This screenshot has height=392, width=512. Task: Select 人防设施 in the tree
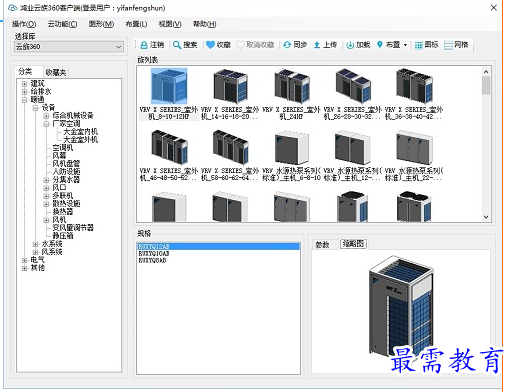(66, 172)
